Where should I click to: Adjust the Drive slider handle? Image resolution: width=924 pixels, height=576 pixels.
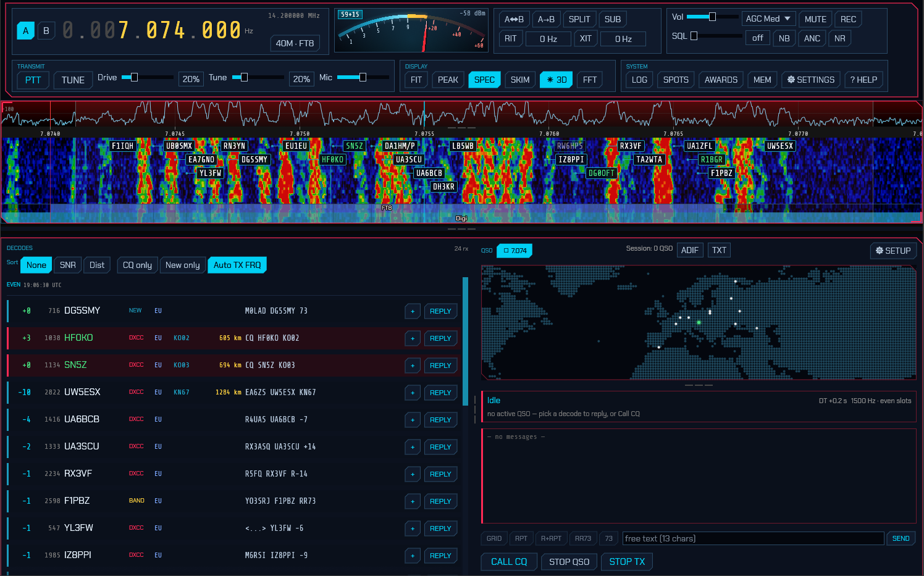point(134,77)
